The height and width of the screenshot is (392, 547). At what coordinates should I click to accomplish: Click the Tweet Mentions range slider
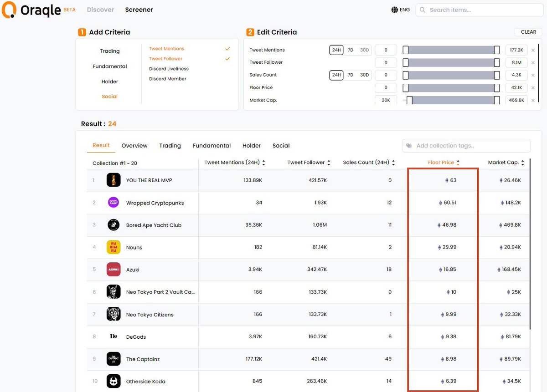[x=451, y=50]
